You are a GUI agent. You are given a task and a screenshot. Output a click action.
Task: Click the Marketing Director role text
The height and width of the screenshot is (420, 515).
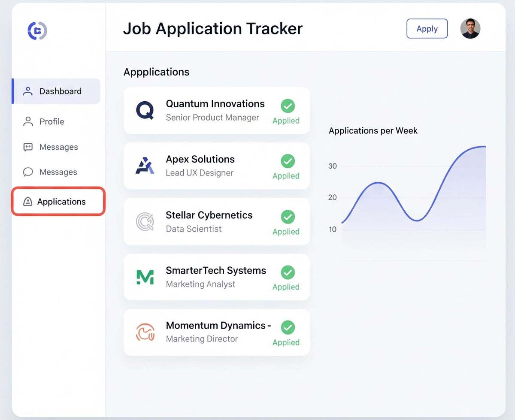coord(202,339)
